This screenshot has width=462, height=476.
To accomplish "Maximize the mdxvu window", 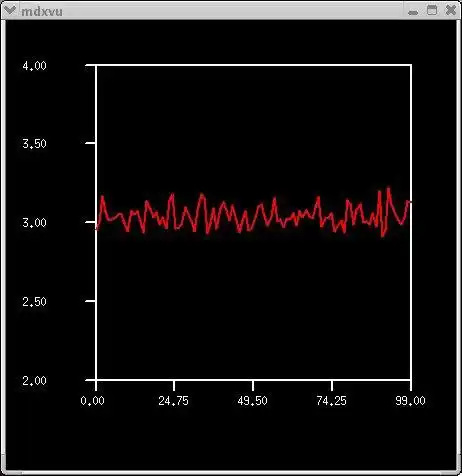I will pos(432,10).
